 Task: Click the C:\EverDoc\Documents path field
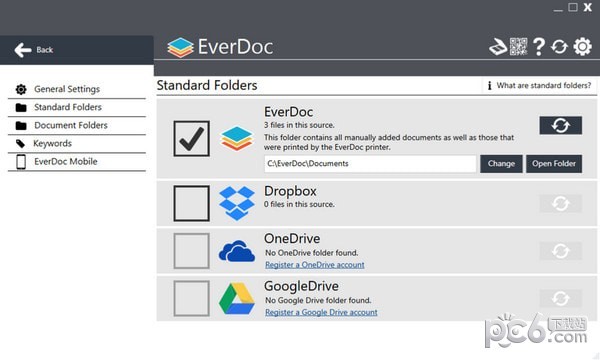coord(370,164)
